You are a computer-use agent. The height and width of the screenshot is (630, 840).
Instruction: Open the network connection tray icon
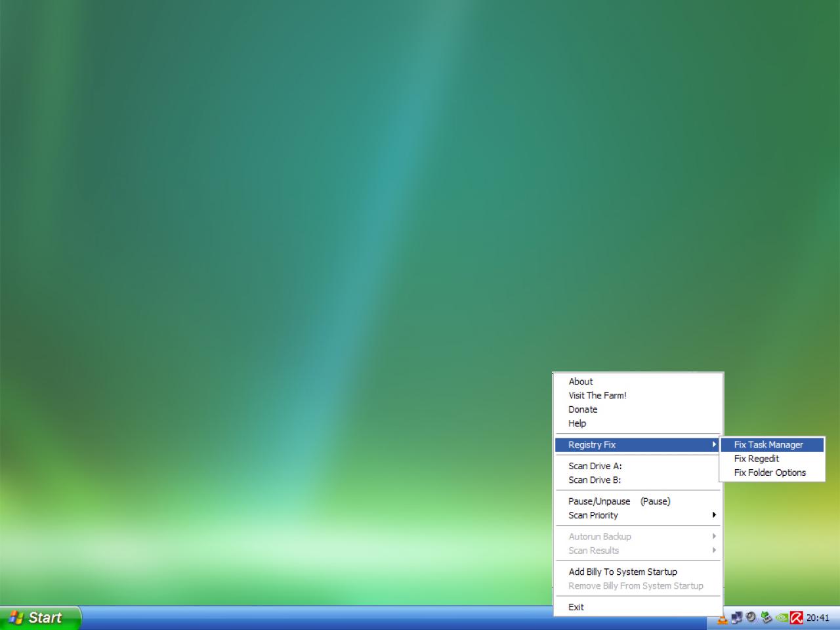(x=736, y=618)
